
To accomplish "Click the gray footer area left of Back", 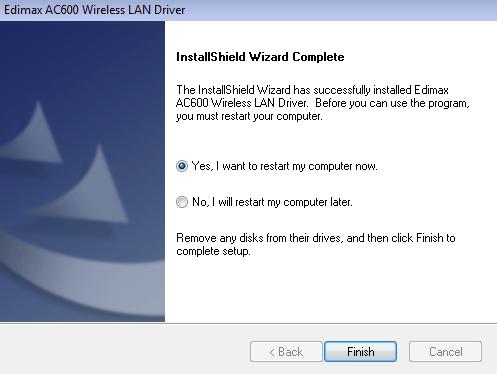I will 123,350.
